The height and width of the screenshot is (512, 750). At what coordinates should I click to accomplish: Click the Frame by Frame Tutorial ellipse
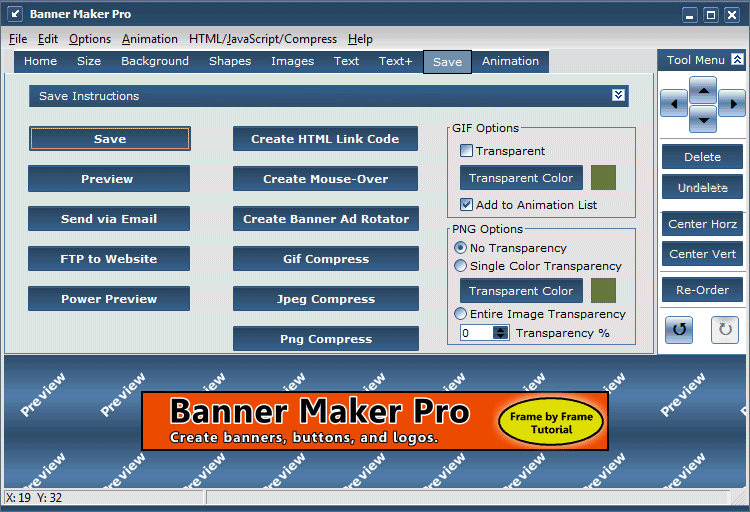551,423
